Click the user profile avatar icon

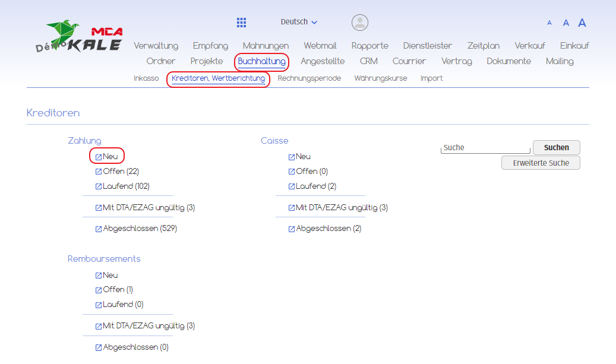coord(359,23)
